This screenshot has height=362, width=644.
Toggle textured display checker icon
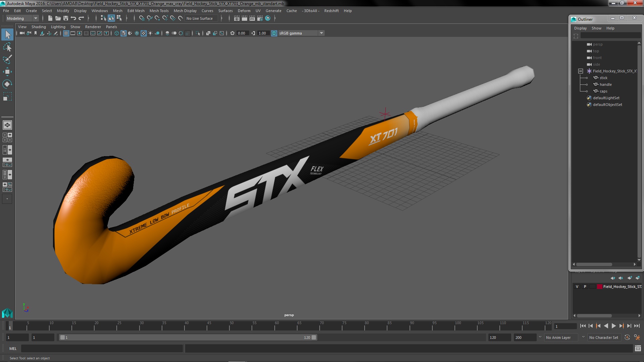pos(144,33)
